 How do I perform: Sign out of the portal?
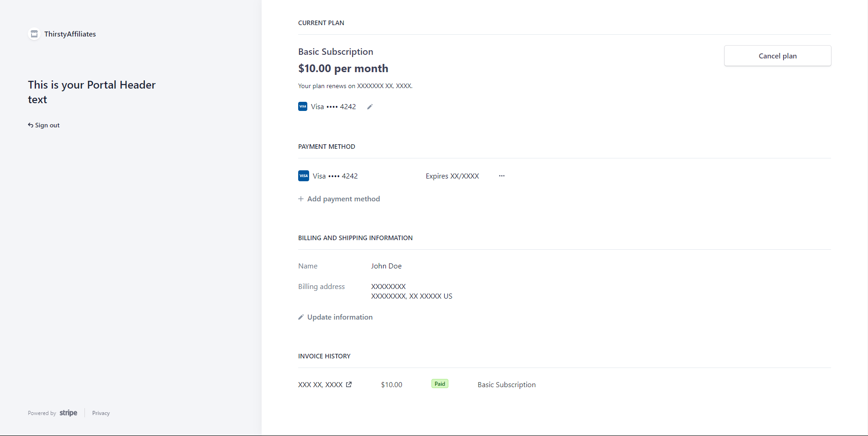pyautogui.click(x=44, y=125)
